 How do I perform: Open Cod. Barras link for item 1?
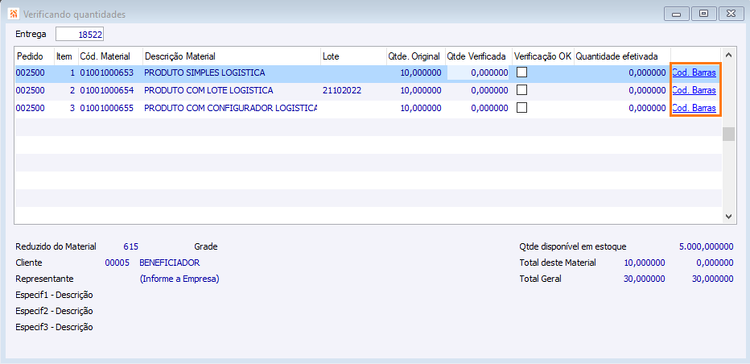(694, 73)
